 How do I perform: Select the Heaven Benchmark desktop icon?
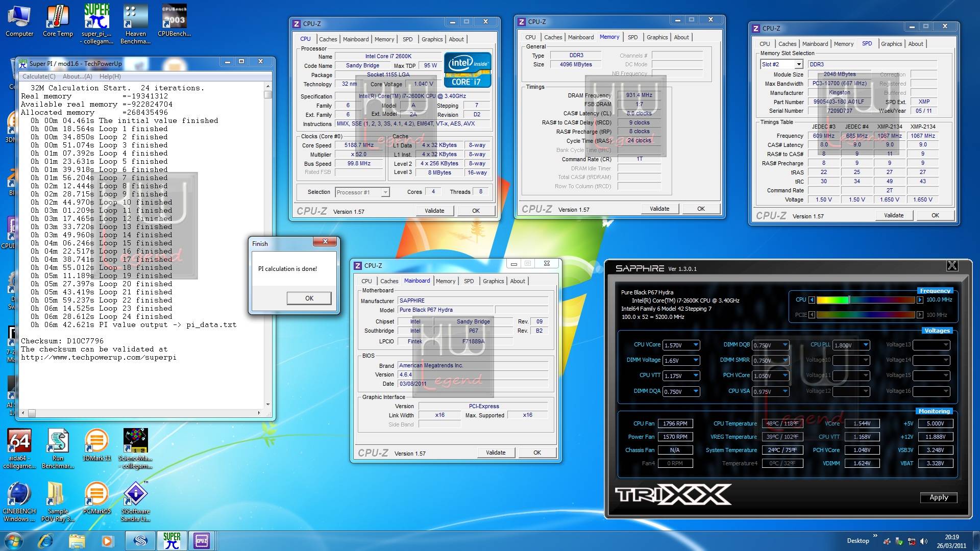point(135,24)
